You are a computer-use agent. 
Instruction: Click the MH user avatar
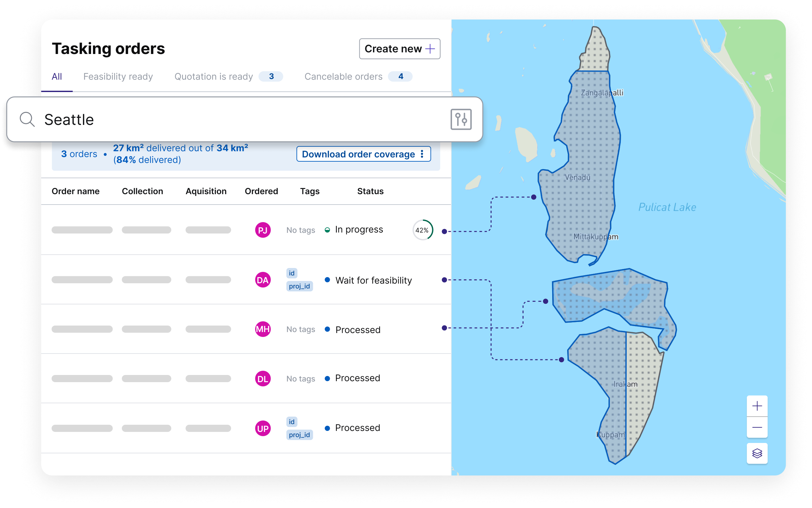click(262, 329)
